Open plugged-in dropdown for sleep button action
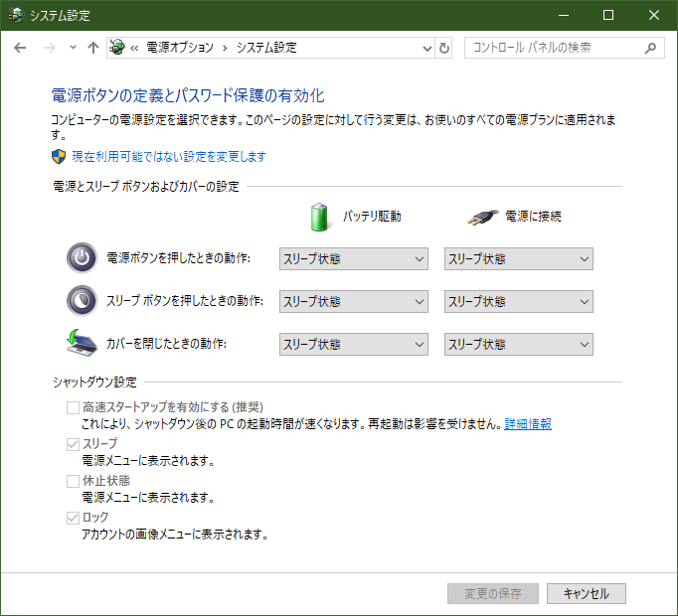 tap(518, 301)
